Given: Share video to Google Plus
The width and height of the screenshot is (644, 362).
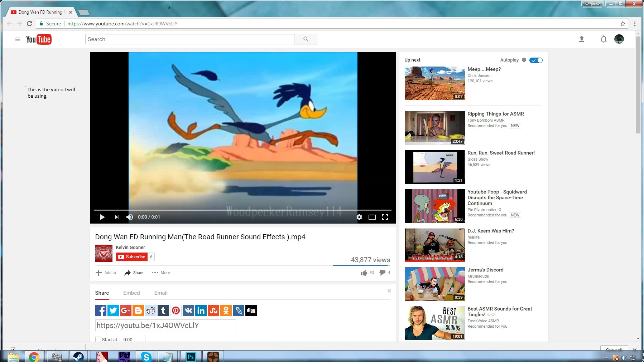Looking at the screenshot, I should point(126,310).
